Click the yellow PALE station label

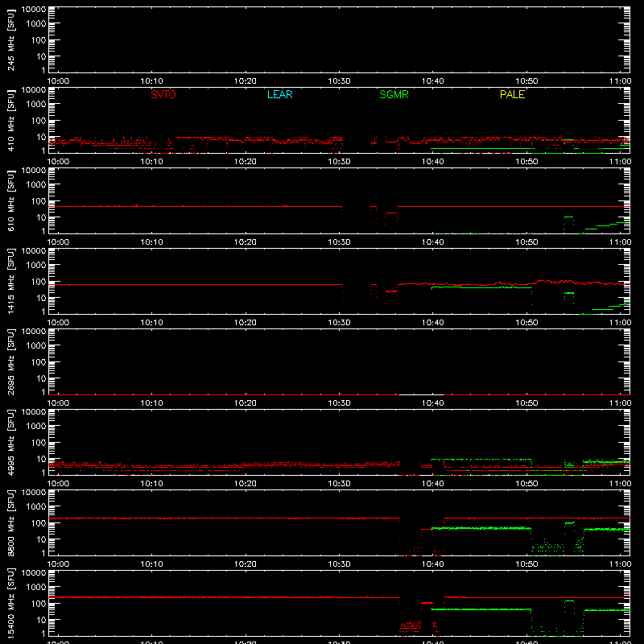click(512, 94)
